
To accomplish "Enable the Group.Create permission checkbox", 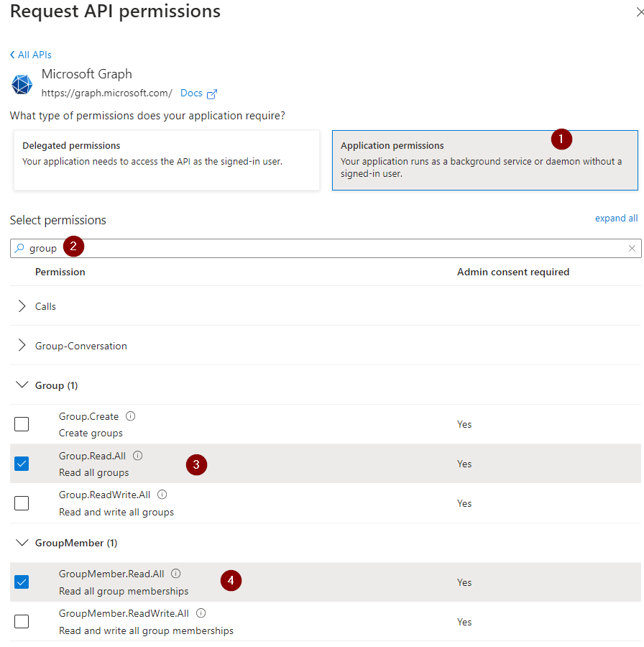I will click(22, 424).
